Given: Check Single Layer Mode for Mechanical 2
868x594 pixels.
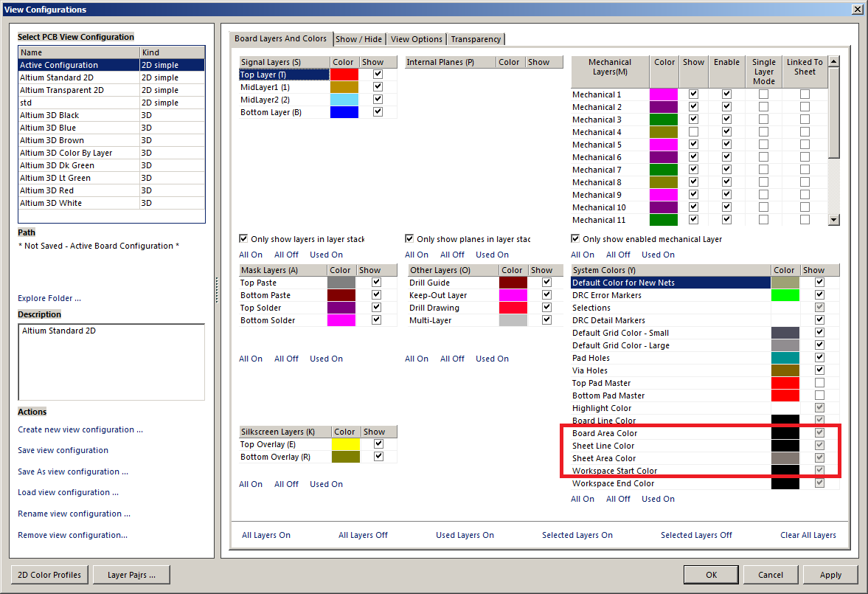Looking at the screenshot, I should point(763,107).
